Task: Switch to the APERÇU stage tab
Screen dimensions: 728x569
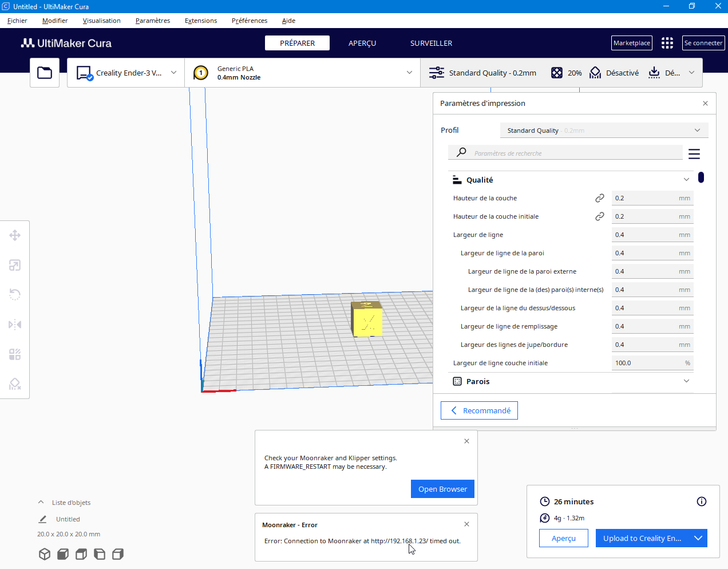Action: pyautogui.click(x=362, y=43)
